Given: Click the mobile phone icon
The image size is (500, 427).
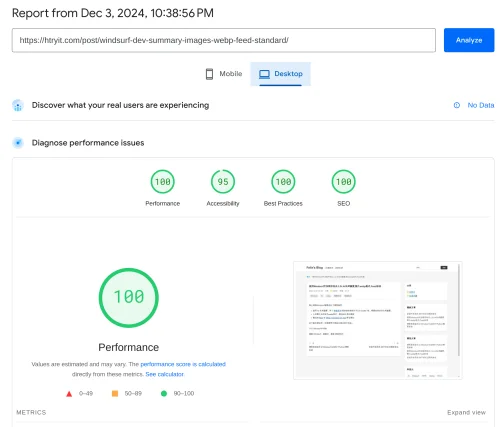Looking at the screenshot, I should coord(209,74).
